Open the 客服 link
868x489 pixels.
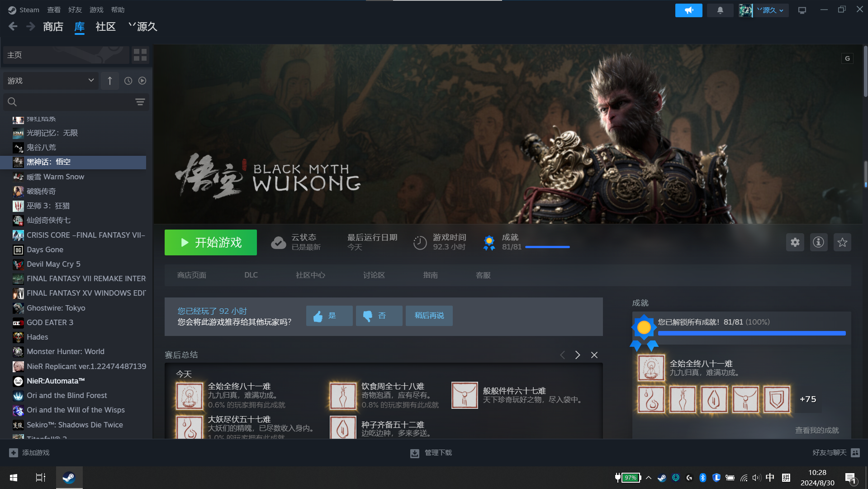click(x=483, y=275)
